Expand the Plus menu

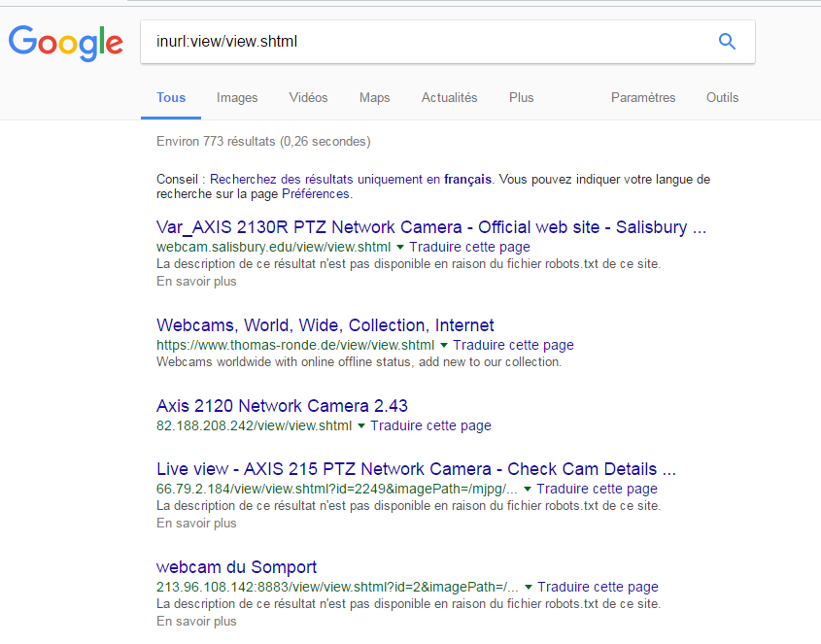pos(521,98)
